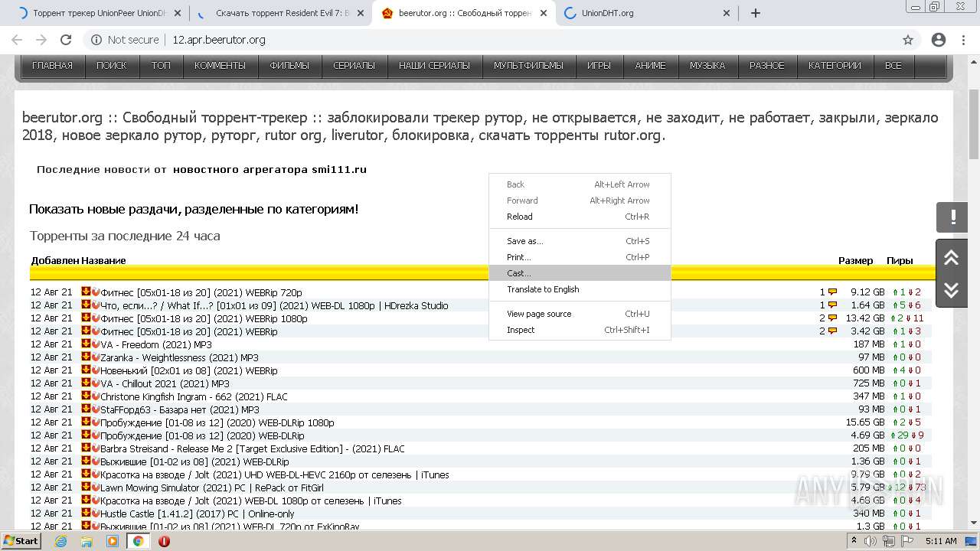Open the ФИЛЬМЫ navigation item
Image resolution: width=980 pixels, height=551 pixels.
coord(289,66)
